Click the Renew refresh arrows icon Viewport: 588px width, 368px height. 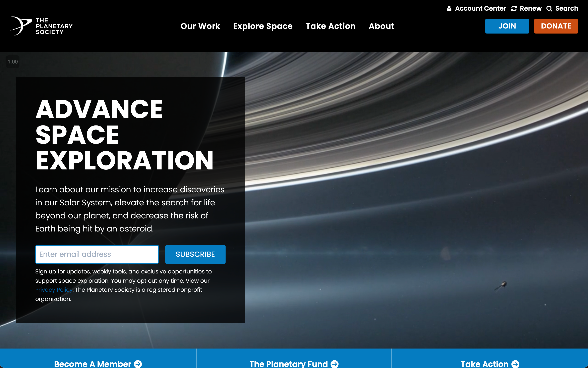[514, 8]
